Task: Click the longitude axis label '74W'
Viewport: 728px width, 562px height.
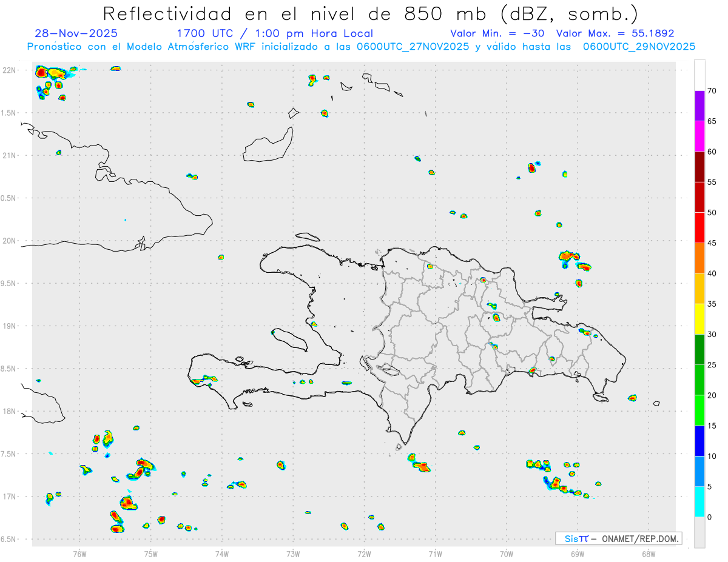Action: pos(222,554)
